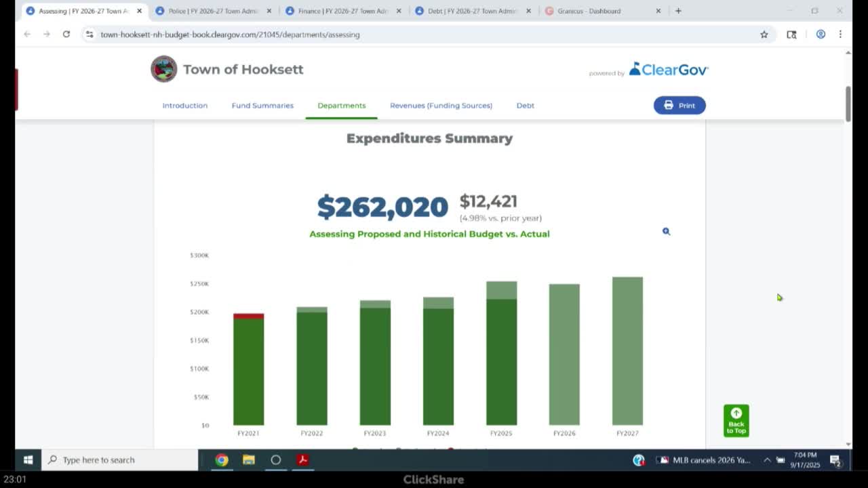Show hidden system tray icons chevron
Image resolution: width=868 pixels, height=488 pixels.
tap(767, 460)
